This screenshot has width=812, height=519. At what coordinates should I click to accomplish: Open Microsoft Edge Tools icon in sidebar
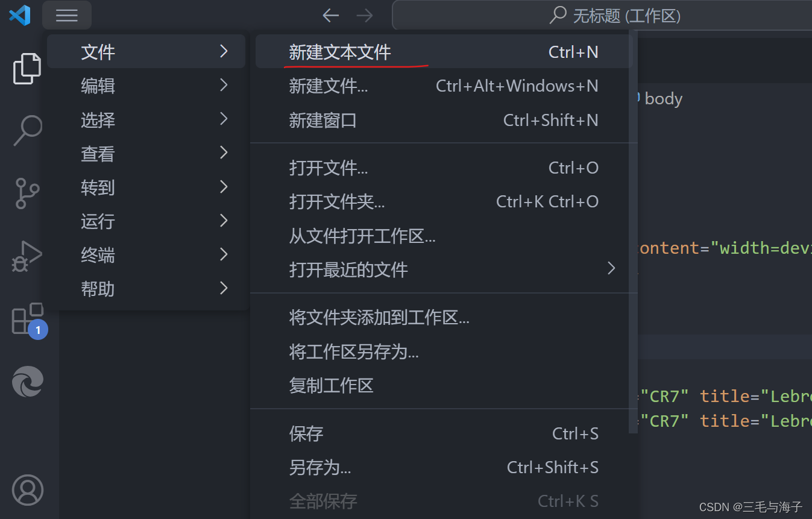point(28,382)
